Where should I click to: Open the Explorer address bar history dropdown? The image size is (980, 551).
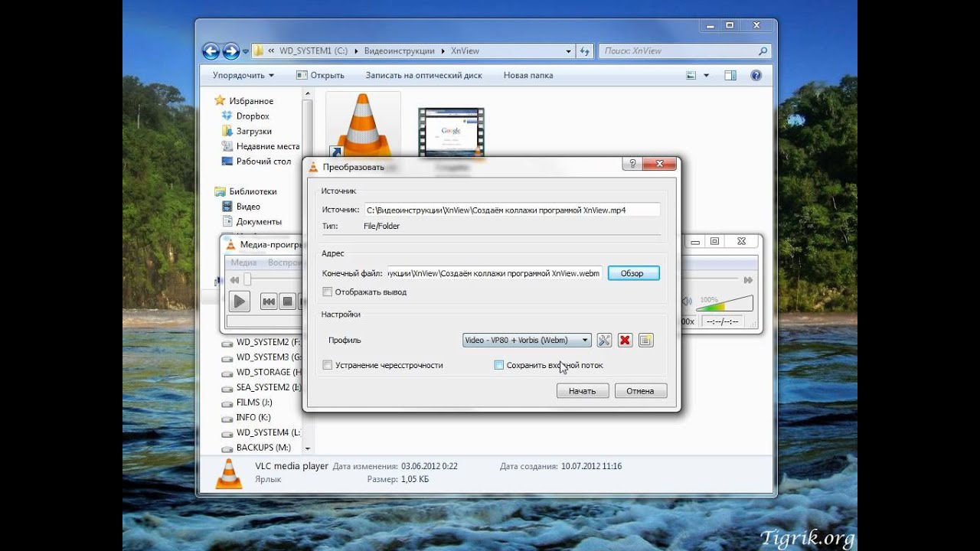coord(568,51)
